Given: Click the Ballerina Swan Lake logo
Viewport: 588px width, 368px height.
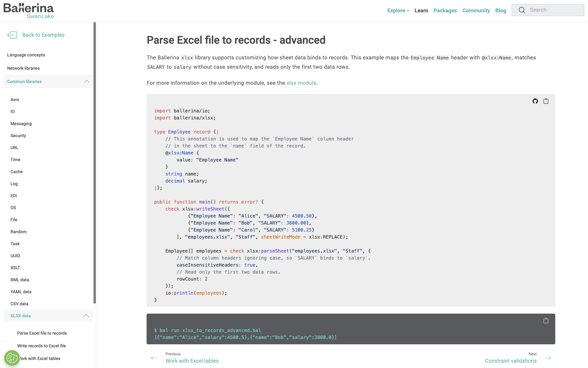Looking at the screenshot, I should 29,11.
